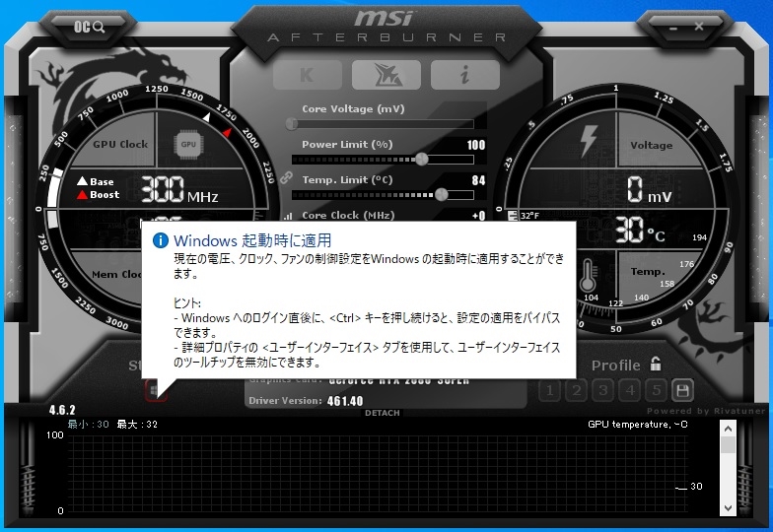773x532 pixels.
Task: Launch MSI Kombustor with K button
Action: [x=308, y=75]
